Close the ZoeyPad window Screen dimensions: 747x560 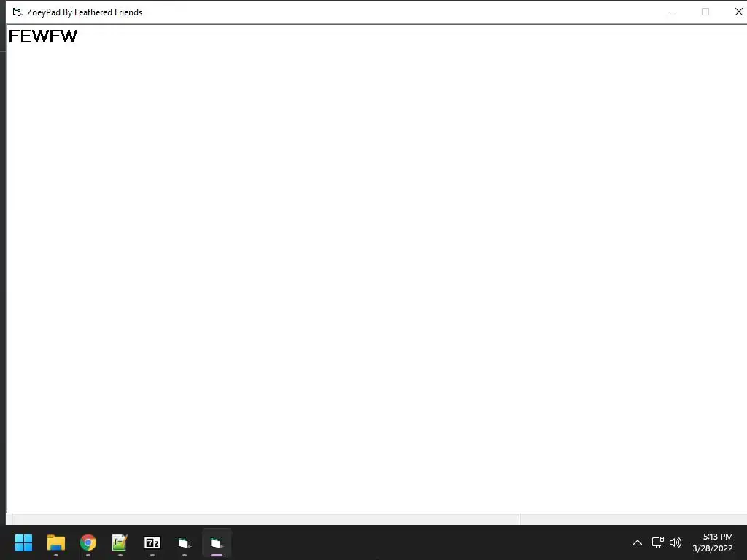coord(738,12)
